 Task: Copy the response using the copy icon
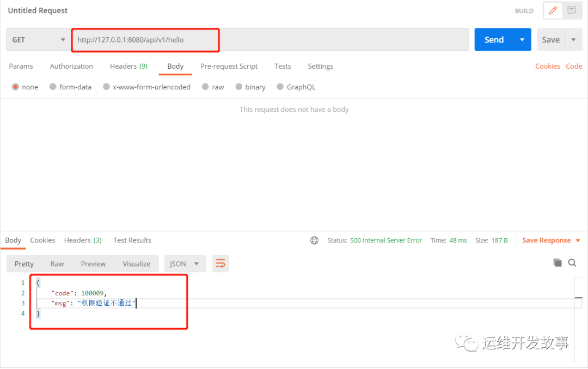(558, 263)
